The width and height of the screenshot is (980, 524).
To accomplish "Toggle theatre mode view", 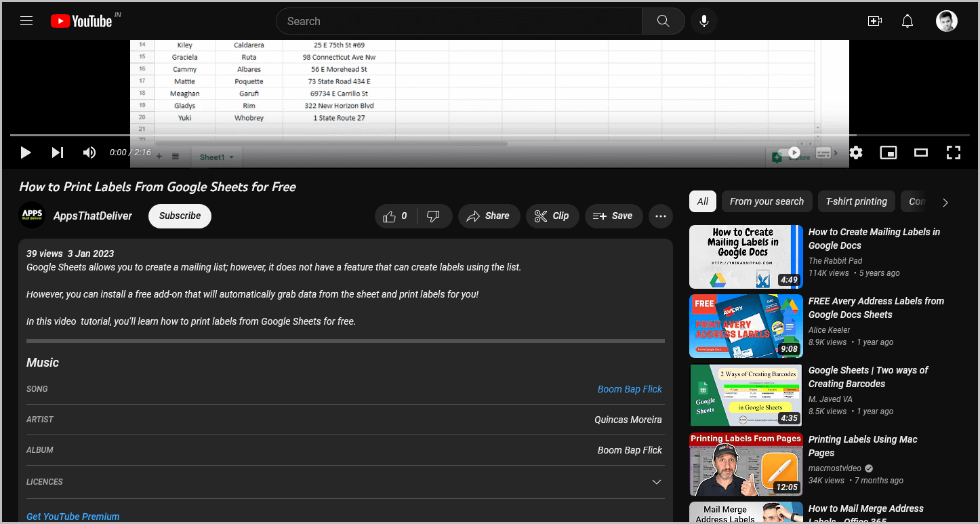I will coord(920,153).
